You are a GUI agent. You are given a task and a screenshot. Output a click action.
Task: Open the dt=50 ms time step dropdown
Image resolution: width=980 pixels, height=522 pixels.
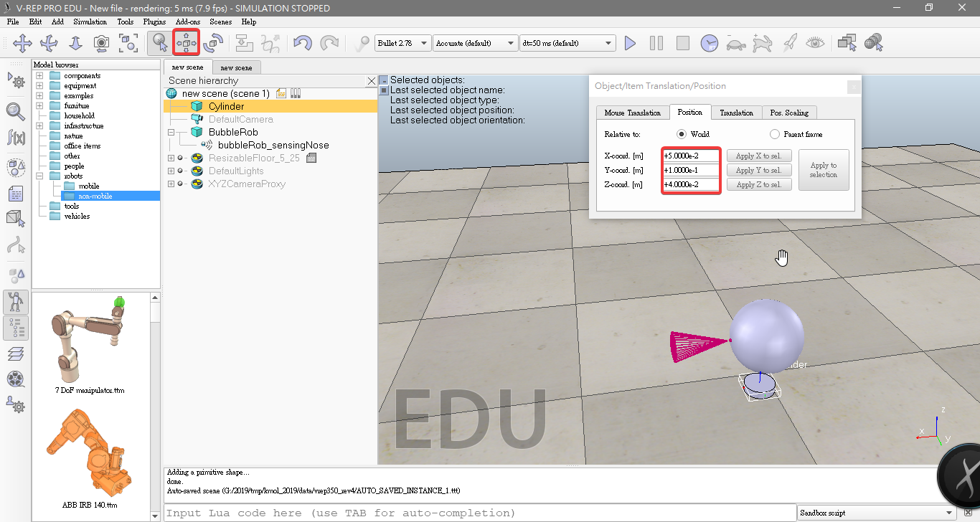567,43
